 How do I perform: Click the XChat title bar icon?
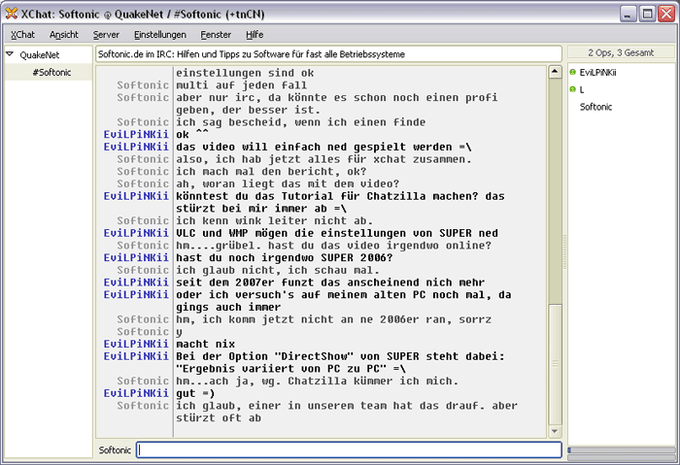tap(11, 14)
